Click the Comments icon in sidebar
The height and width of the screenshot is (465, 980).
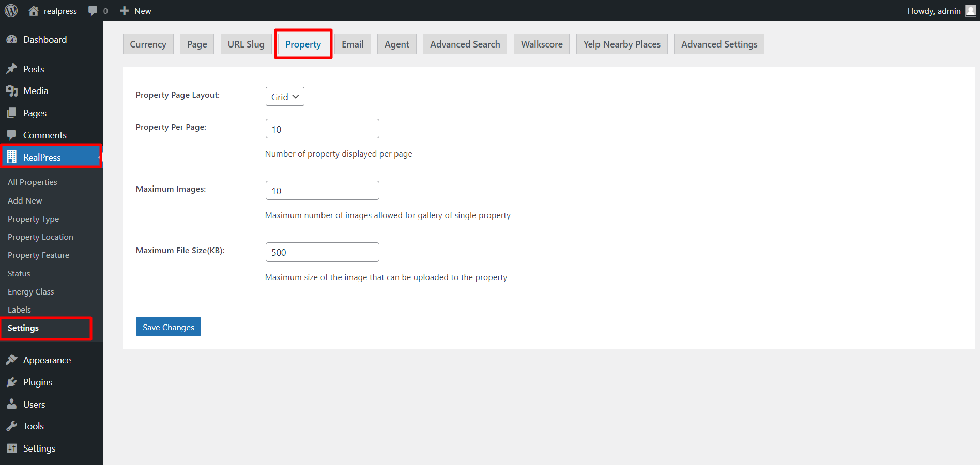[11, 135]
